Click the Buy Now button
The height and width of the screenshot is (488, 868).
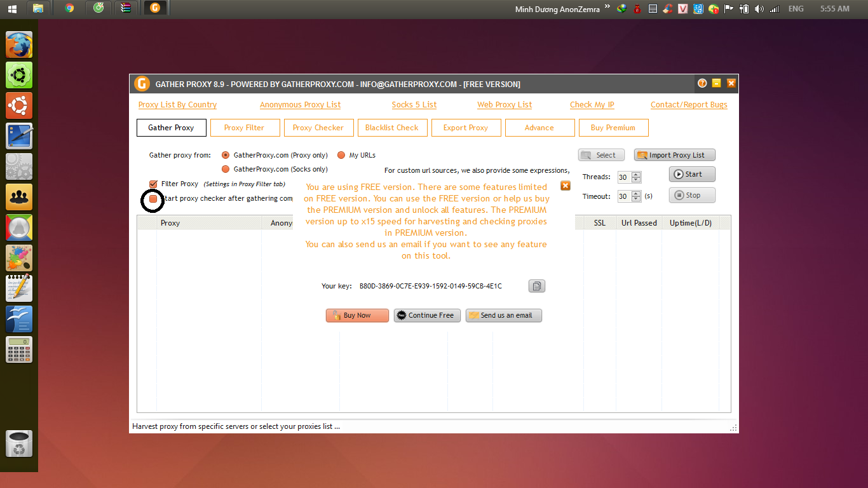[357, 315]
